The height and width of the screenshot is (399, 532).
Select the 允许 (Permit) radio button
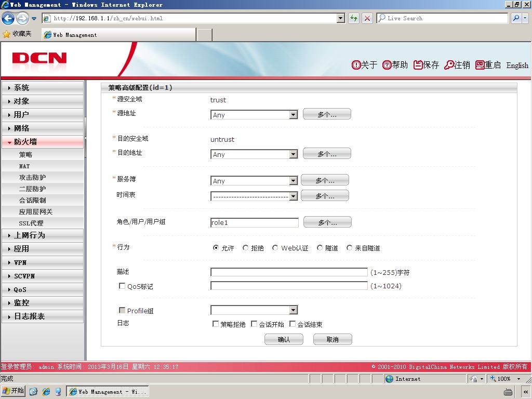pyautogui.click(x=216, y=248)
